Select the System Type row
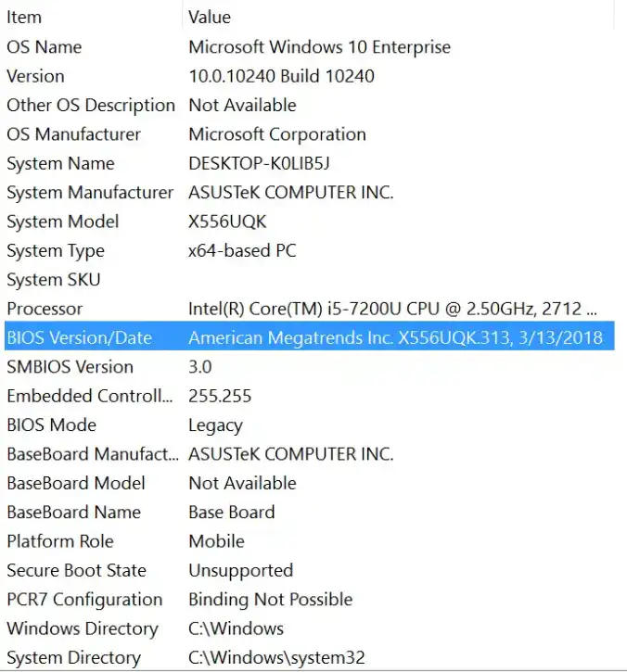The image size is (627, 672). tap(56, 251)
